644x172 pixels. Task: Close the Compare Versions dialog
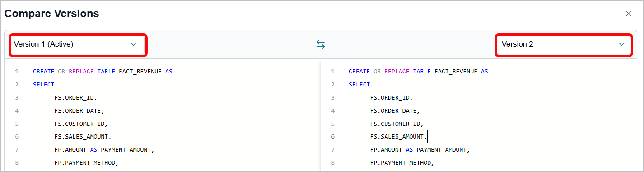tap(628, 14)
